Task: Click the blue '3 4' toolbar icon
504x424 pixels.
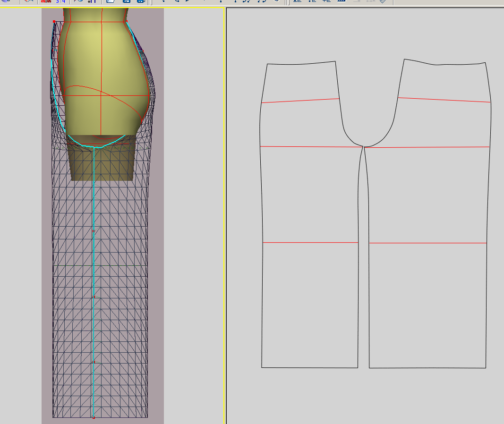Action: point(60,1)
